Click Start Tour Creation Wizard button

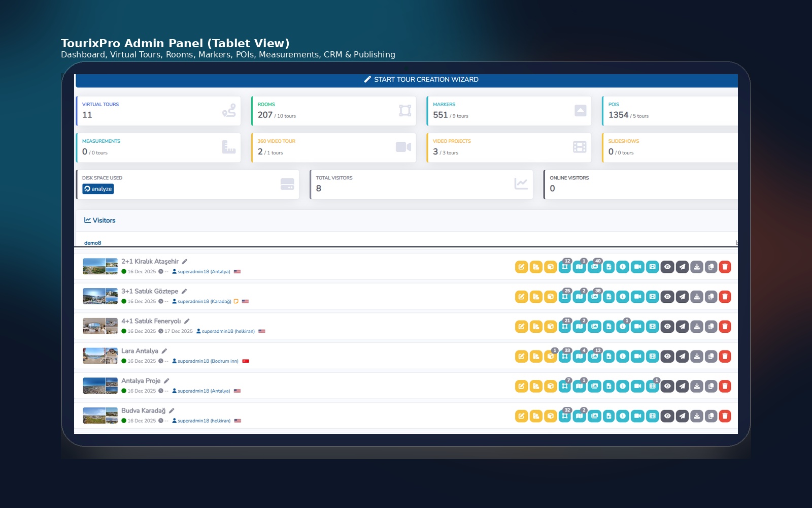coord(421,80)
